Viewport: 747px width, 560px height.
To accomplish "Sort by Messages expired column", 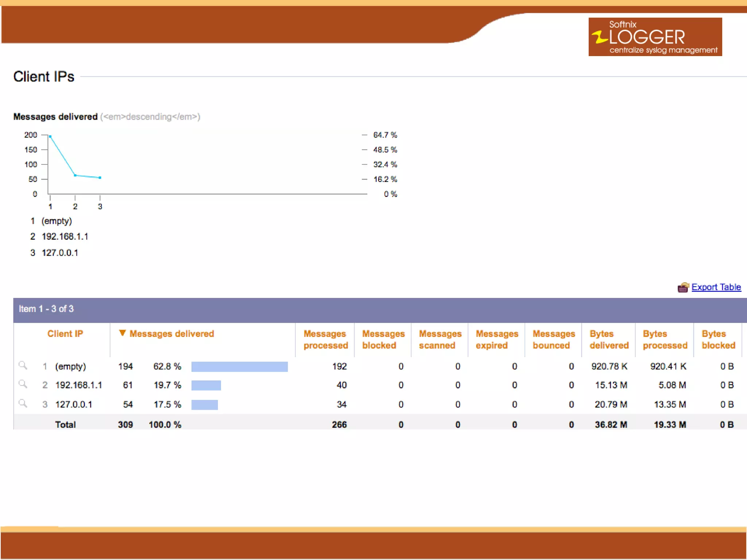I will pos(496,339).
